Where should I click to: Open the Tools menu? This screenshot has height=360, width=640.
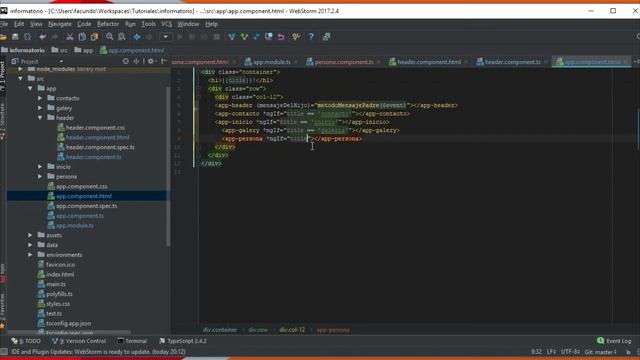coord(148,24)
